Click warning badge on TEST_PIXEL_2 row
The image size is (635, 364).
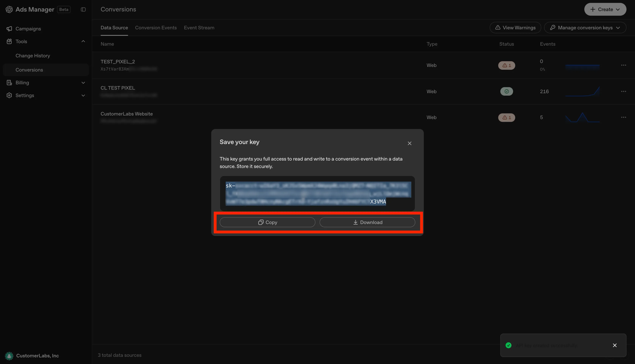pos(506,65)
